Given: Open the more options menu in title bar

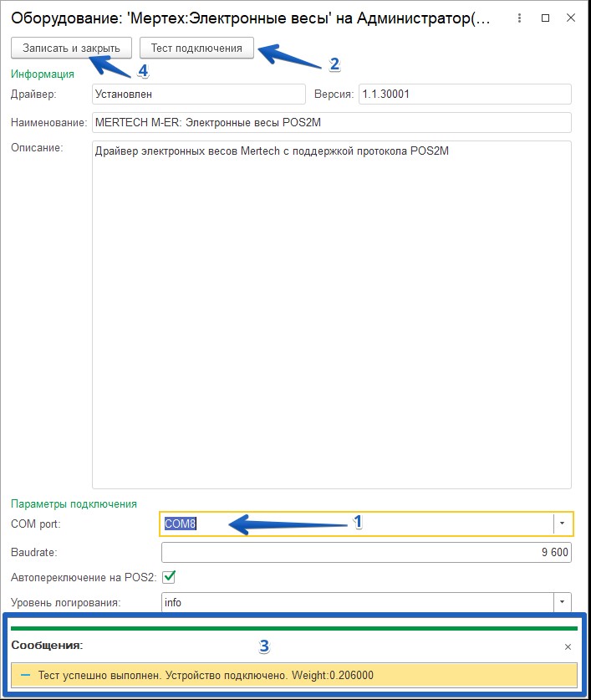Looking at the screenshot, I should click(x=519, y=18).
